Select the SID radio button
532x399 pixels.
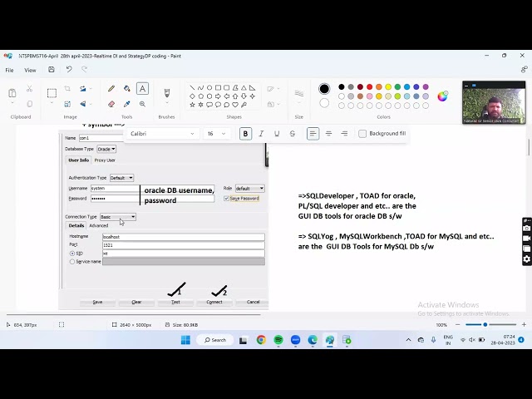click(x=72, y=254)
